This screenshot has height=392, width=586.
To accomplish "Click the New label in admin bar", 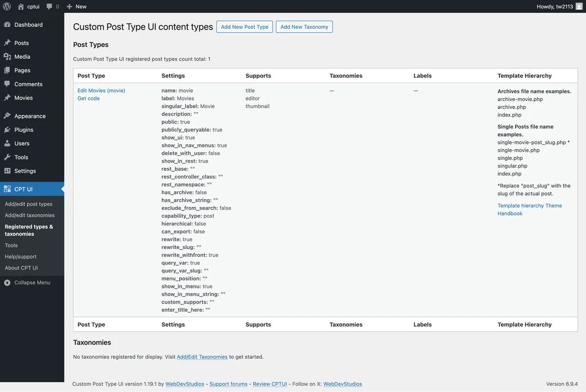I will [81, 7].
